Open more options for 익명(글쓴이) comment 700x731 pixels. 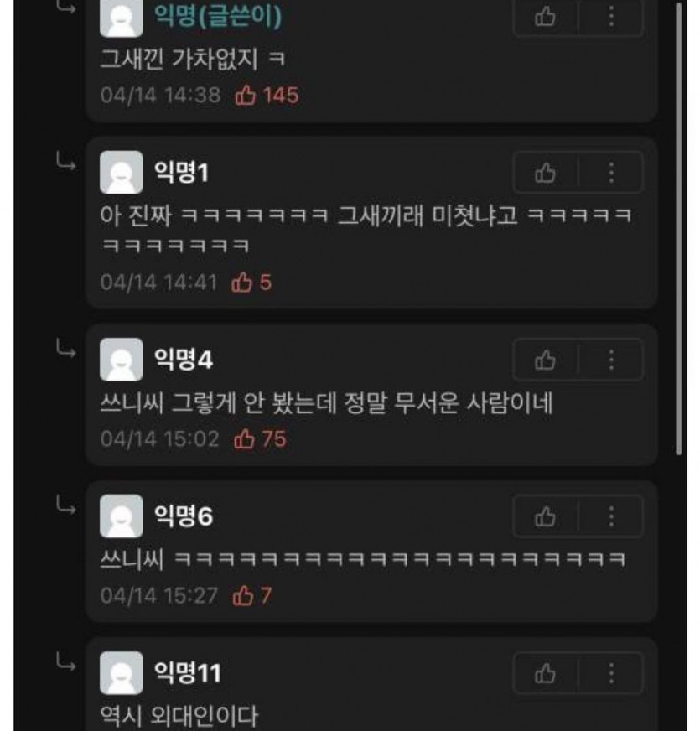pyautogui.click(x=611, y=18)
